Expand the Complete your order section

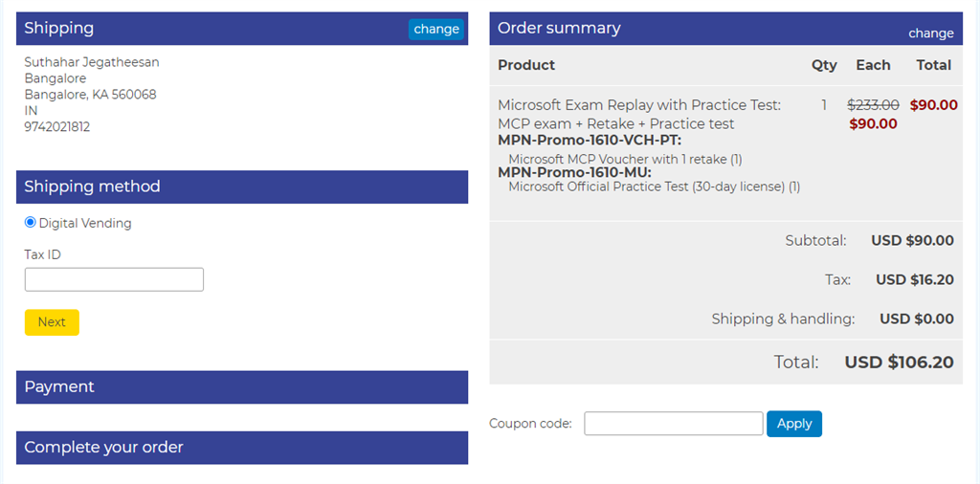[242, 448]
